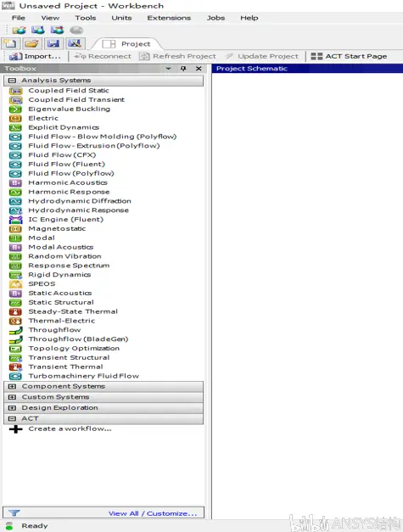Close the Toolbox panel

[x=199, y=69]
